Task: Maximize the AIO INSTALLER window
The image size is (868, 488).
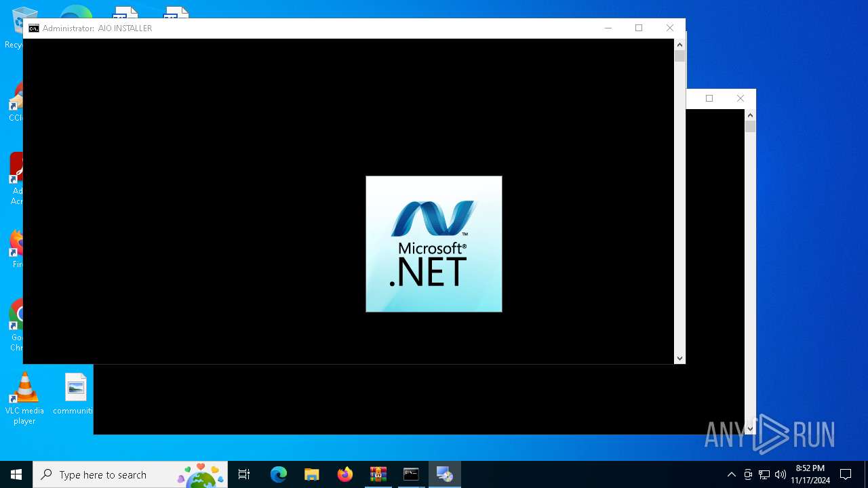Action: pos(639,28)
